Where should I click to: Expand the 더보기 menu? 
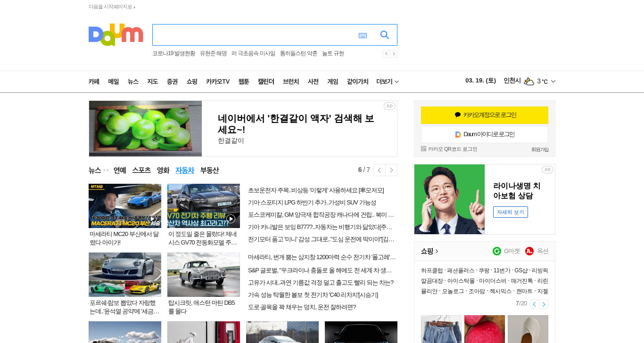pyautogui.click(x=388, y=82)
